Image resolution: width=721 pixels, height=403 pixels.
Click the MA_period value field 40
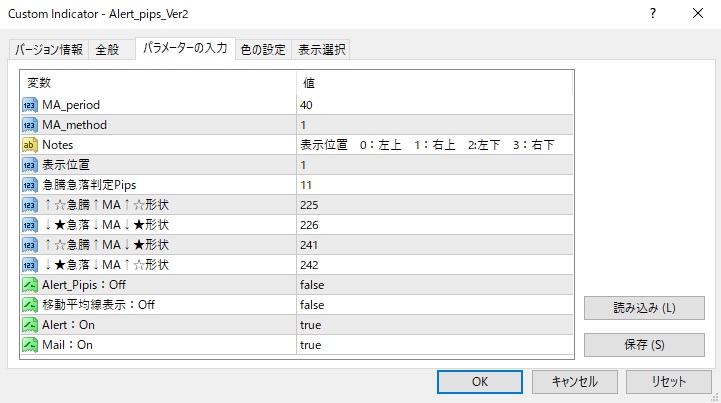pos(307,105)
